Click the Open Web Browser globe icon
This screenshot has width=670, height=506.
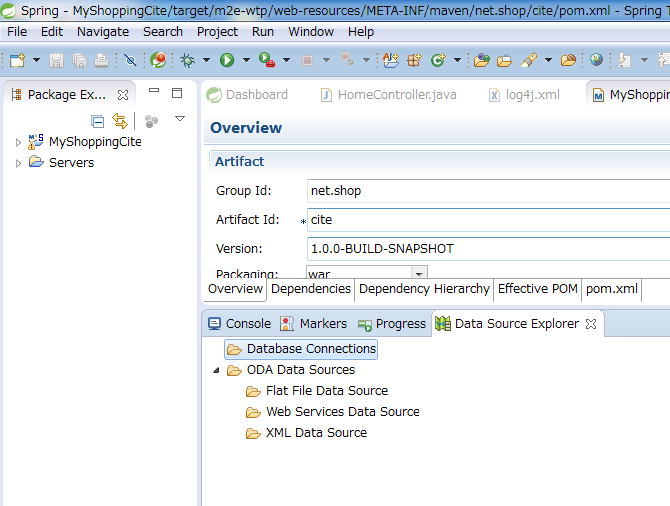pos(596,60)
